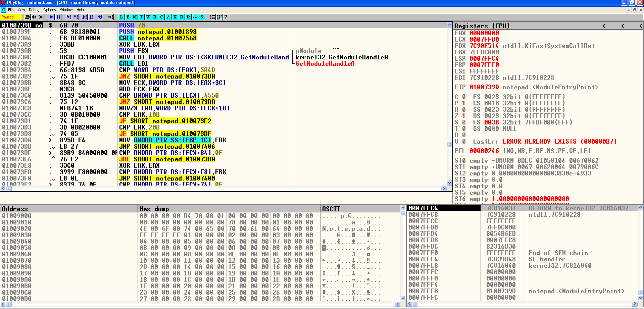The height and width of the screenshot is (309, 644).
Task: Toggle the S flag value in registers
Action: (x=464, y=122)
